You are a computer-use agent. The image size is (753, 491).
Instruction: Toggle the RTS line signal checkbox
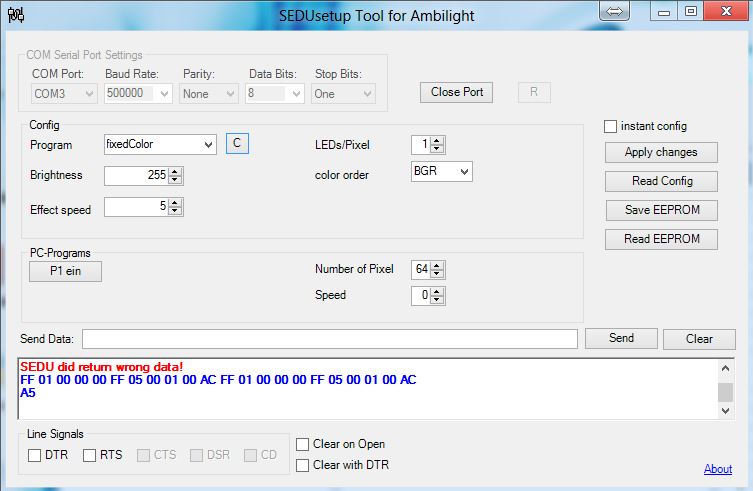[x=89, y=455]
